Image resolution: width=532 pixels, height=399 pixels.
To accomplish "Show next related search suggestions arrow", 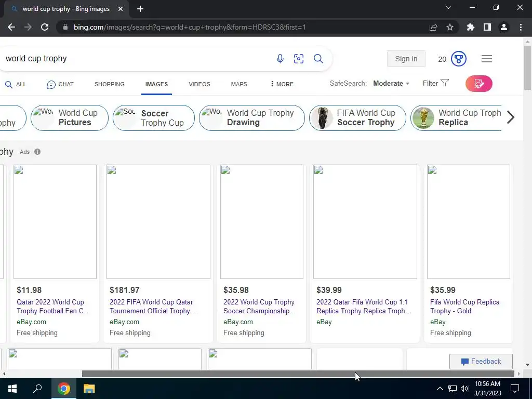I will coord(511,117).
